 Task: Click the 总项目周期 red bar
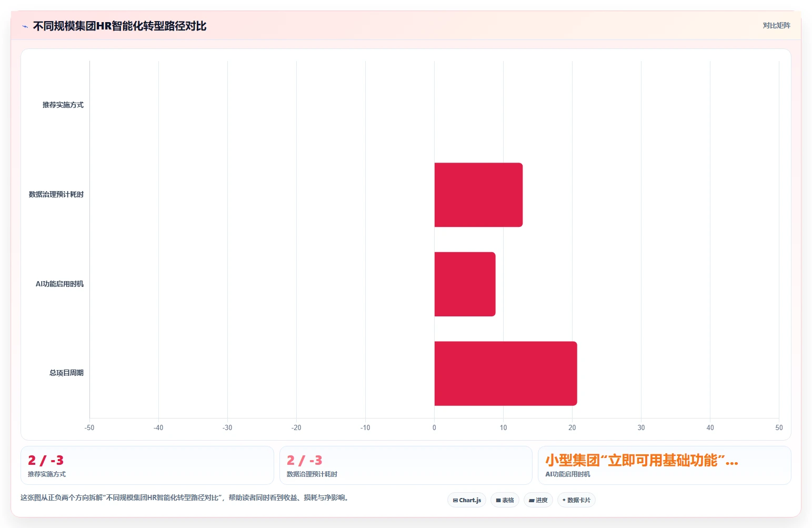point(506,373)
